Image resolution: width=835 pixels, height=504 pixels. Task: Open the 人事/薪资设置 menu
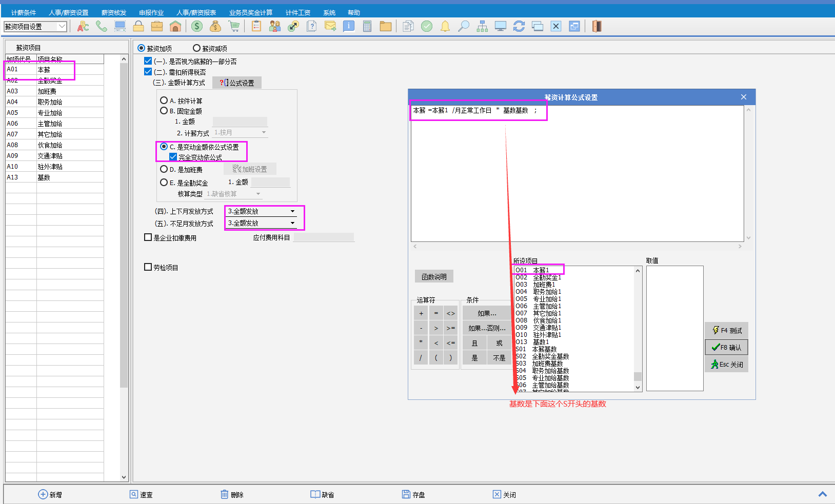[69, 12]
